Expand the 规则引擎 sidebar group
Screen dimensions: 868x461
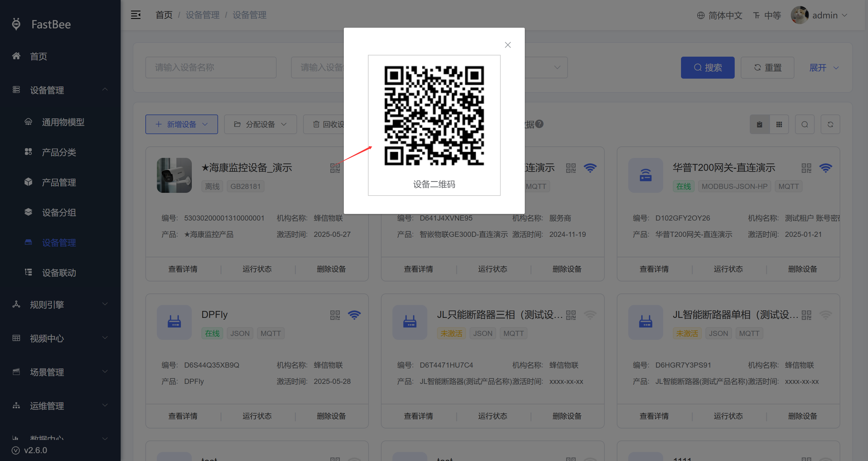point(60,304)
